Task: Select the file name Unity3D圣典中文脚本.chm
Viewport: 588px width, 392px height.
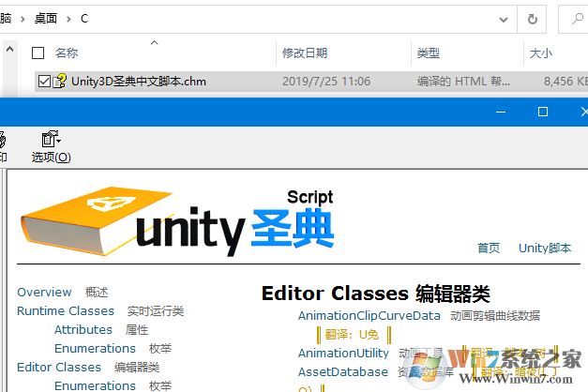Action: [139, 81]
